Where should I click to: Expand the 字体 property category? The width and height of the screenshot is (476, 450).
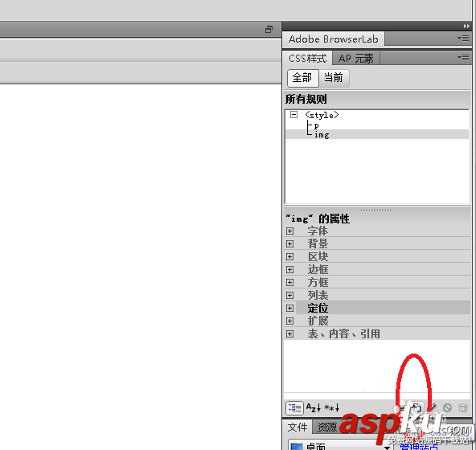[290, 231]
